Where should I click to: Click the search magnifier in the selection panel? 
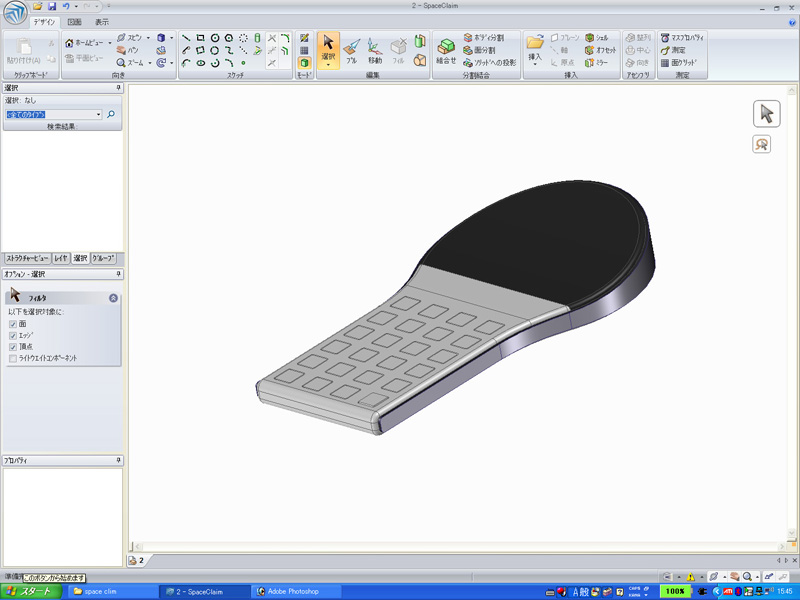pyautogui.click(x=111, y=115)
